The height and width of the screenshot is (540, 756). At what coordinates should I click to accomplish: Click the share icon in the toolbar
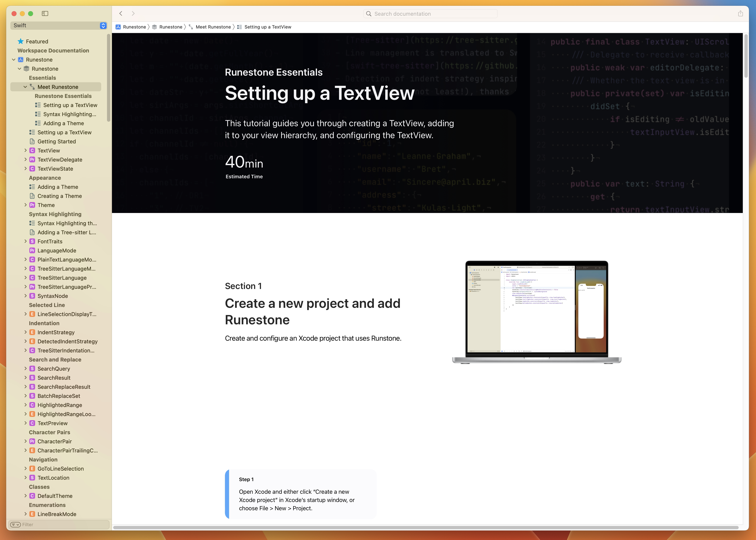tap(740, 14)
